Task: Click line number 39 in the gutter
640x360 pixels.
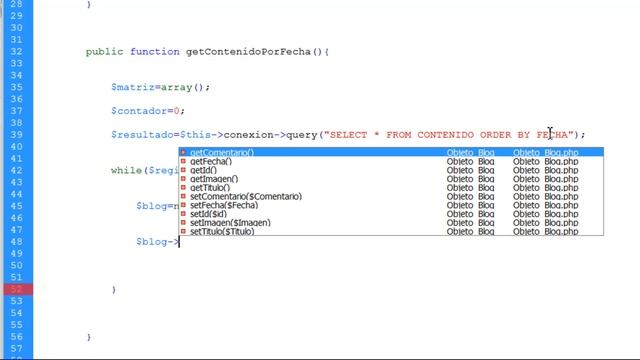Action: [16, 135]
